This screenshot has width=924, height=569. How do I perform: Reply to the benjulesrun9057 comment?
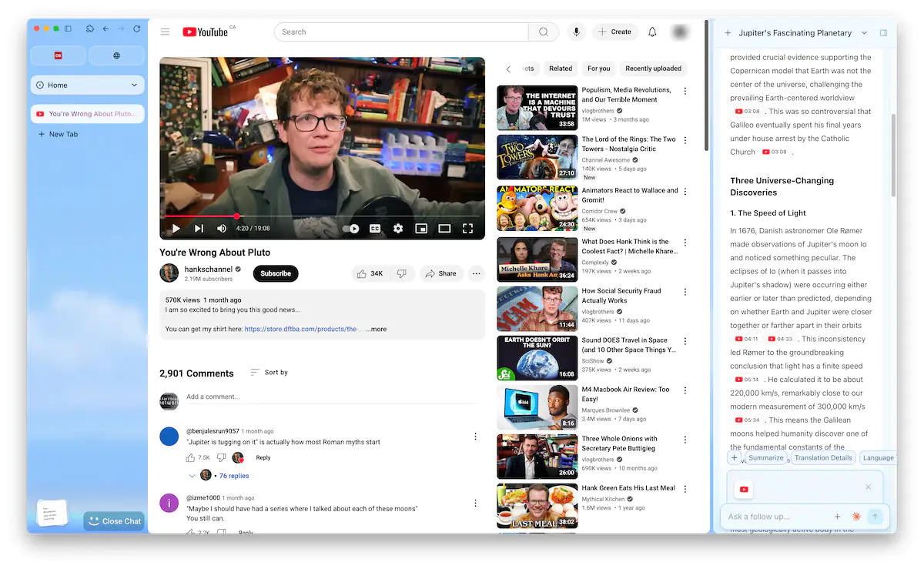tap(263, 457)
